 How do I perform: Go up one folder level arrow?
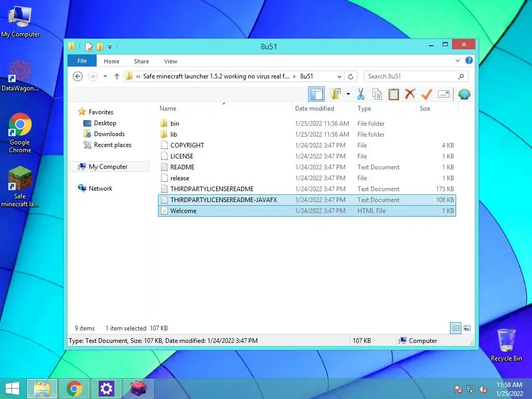click(x=117, y=76)
